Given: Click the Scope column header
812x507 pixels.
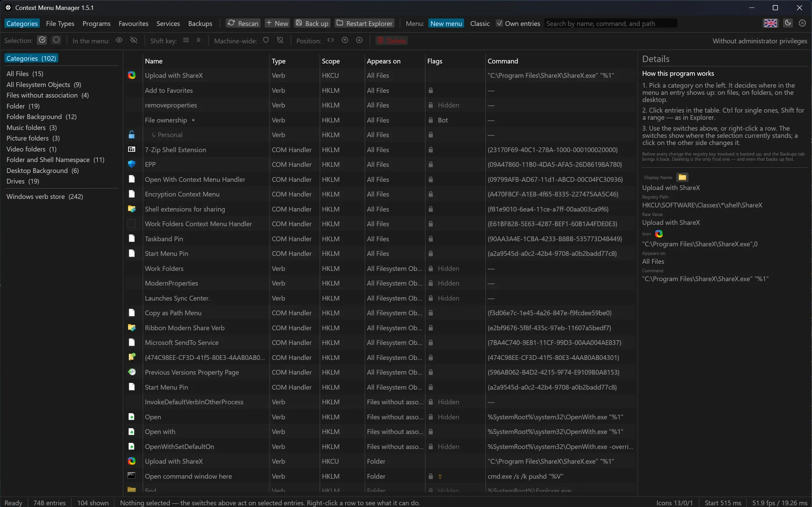Looking at the screenshot, I should tap(331, 61).
